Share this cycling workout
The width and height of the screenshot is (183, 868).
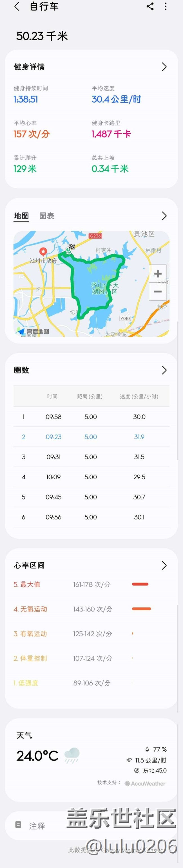click(x=150, y=6)
